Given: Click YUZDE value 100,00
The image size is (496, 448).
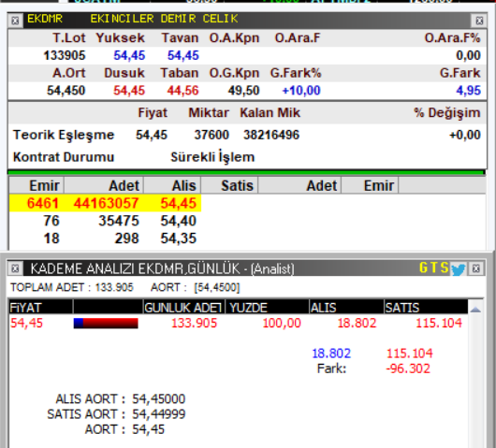Looking at the screenshot, I should pos(282,323).
